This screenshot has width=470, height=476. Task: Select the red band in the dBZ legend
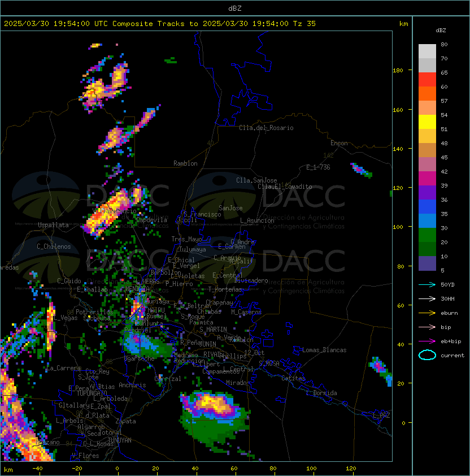click(427, 80)
